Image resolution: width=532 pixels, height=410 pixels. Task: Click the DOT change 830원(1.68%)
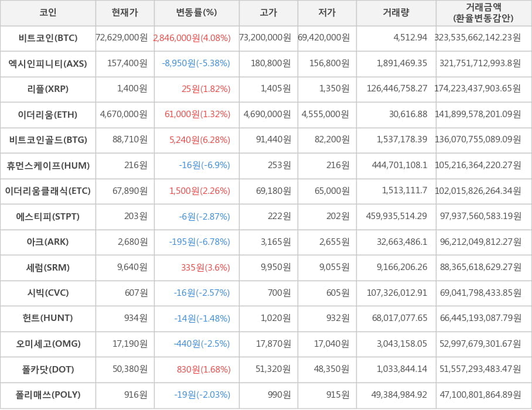pyautogui.click(x=203, y=370)
